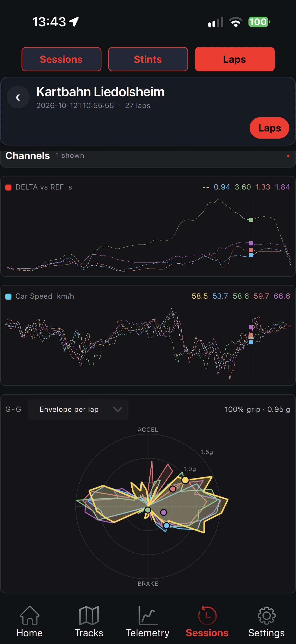Open the Home tab icon
296x644 pixels.
[29, 615]
